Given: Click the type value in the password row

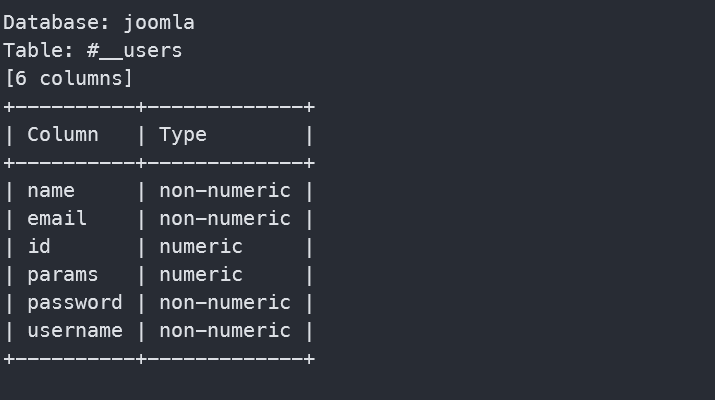Looking at the screenshot, I should 225,302.
